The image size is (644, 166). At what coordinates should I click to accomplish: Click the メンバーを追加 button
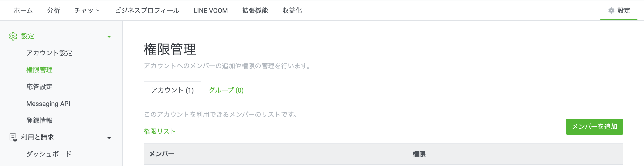594,127
